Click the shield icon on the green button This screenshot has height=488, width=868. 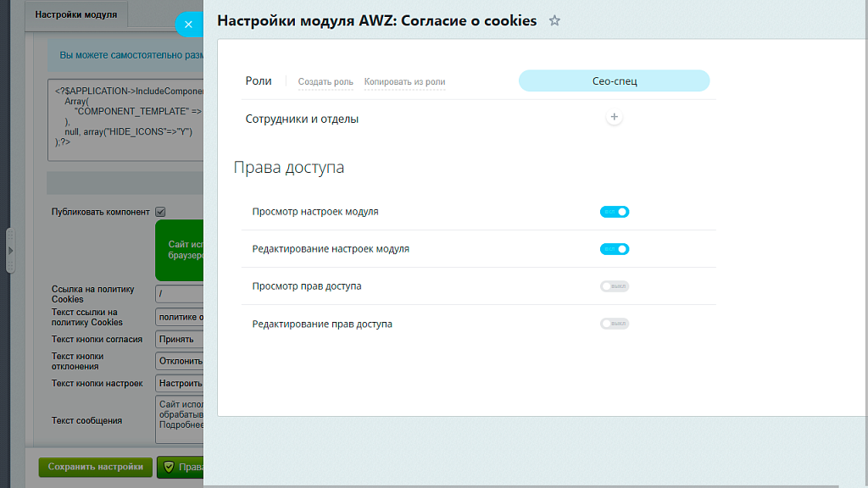168,467
